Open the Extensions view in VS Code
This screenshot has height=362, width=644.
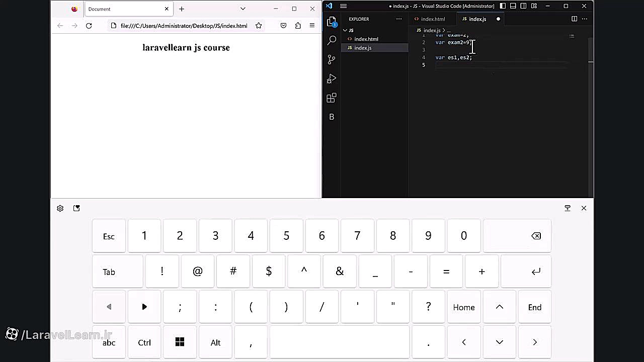click(x=332, y=98)
